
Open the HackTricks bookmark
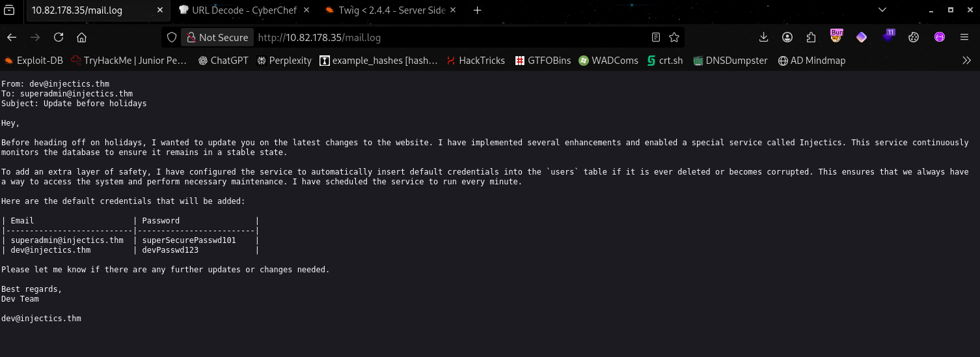pos(475,60)
